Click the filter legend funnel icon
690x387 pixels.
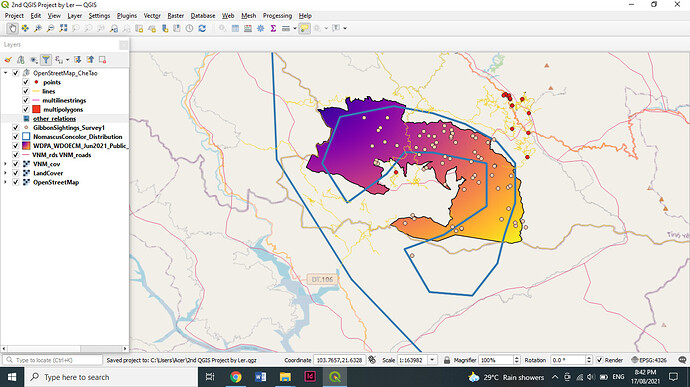[46, 60]
